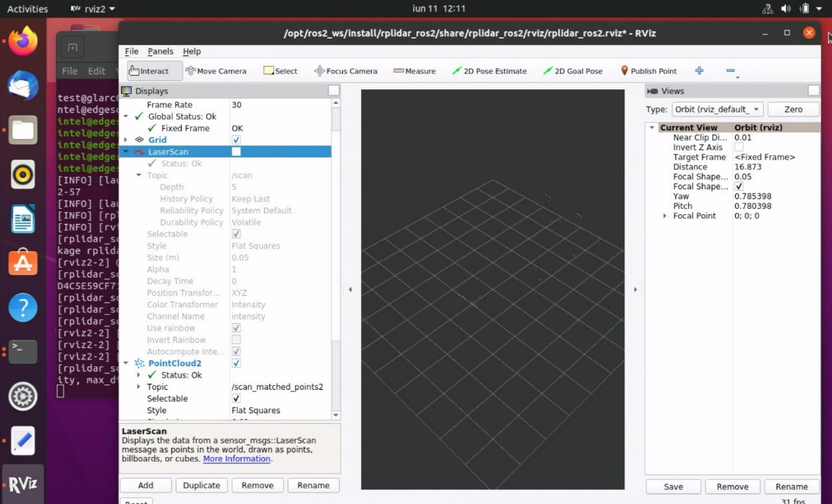The height and width of the screenshot is (504, 832).
Task: Toggle LaserScan Use rainbow checkbox
Action: click(236, 328)
